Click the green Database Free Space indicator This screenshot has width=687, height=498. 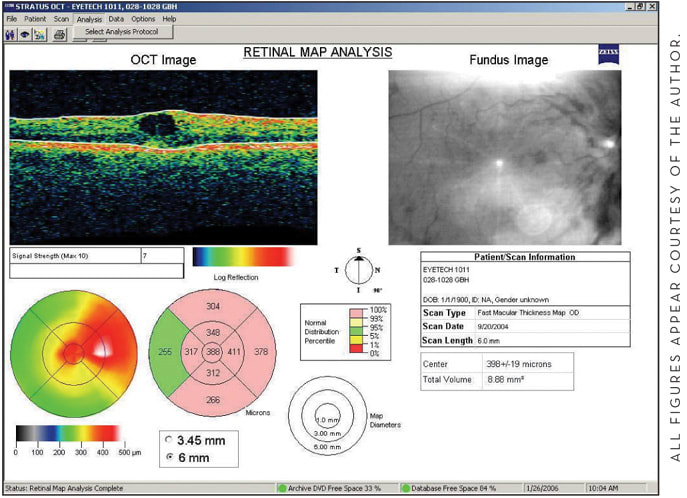coord(405,488)
